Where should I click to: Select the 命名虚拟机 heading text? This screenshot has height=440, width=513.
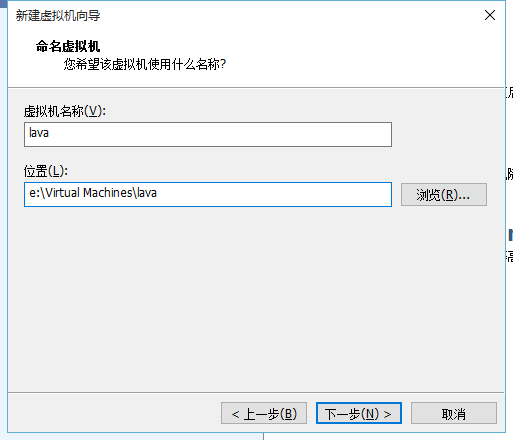68,46
